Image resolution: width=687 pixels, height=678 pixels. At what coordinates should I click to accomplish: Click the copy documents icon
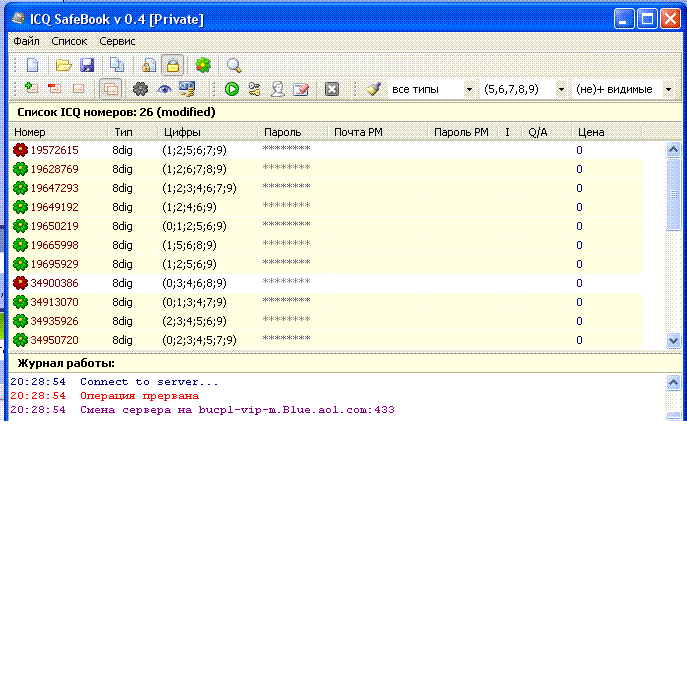(117, 65)
